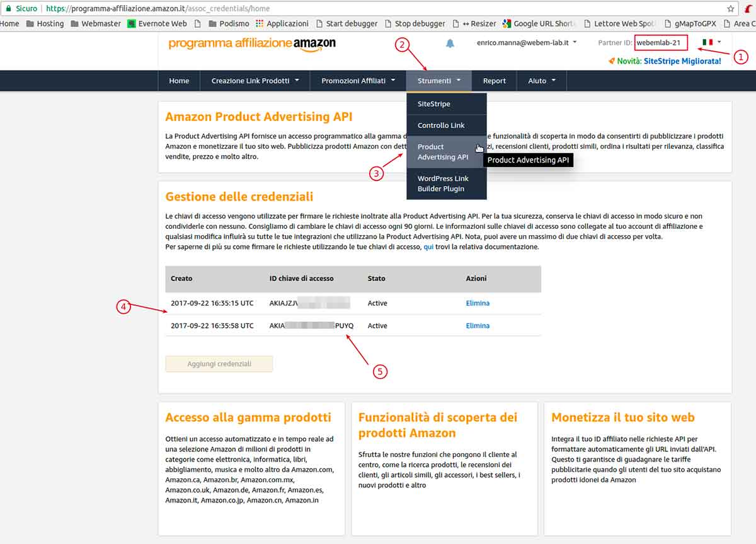756x544 pixels.
Task: Open the Webmaster bookmark folder
Action: (x=96, y=23)
